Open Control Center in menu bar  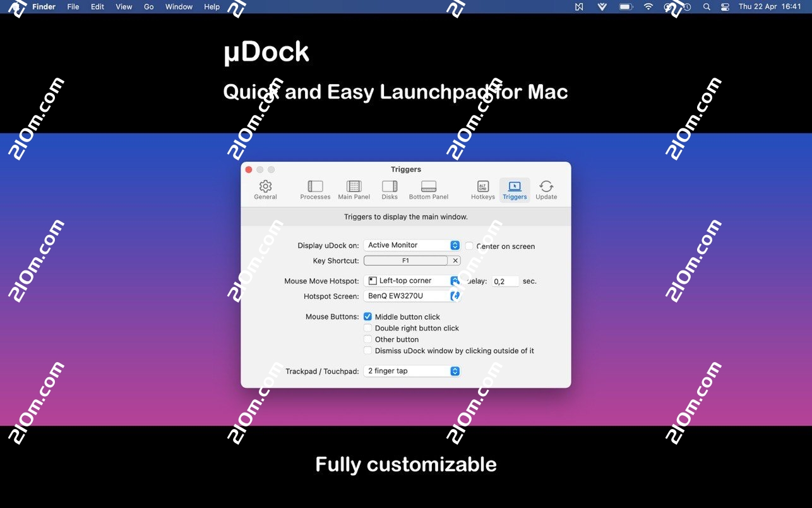[725, 7]
